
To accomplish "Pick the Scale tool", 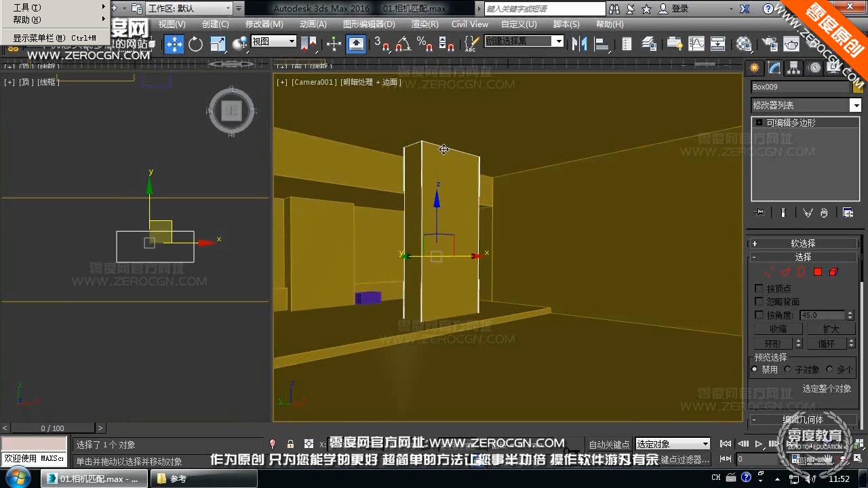I will [x=218, y=44].
